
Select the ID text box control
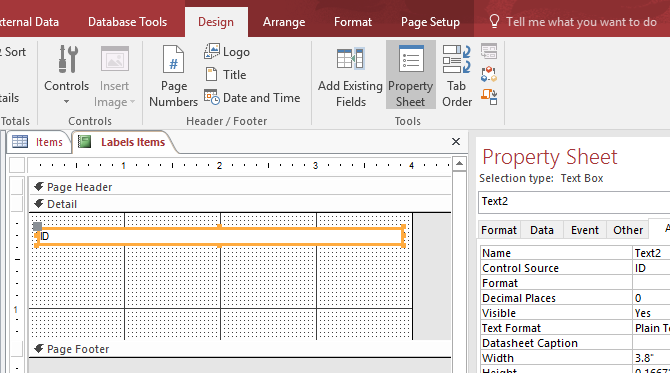pyautogui.click(x=220, y=236)
